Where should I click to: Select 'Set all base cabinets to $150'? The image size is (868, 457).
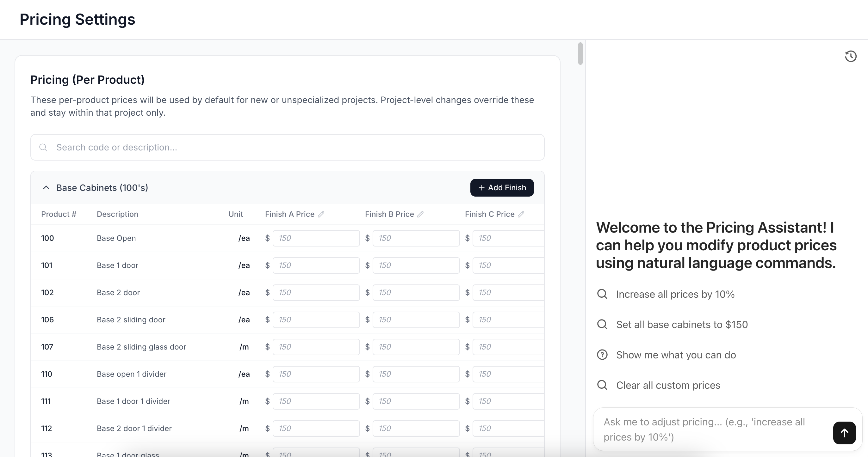pos(682,324)
